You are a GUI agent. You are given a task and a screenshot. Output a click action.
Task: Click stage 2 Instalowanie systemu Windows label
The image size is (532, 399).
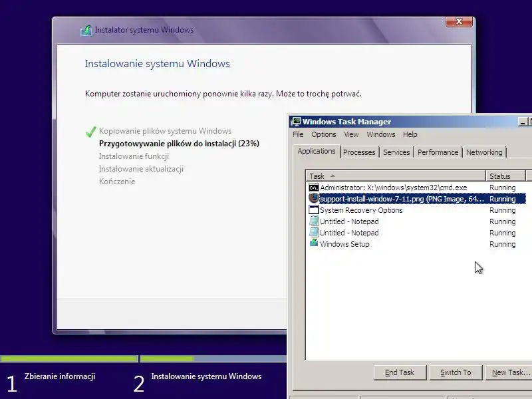(x=206, y=376)
